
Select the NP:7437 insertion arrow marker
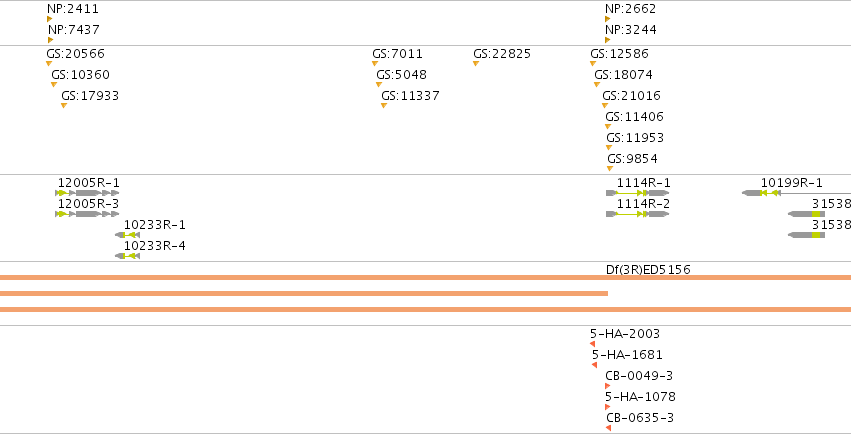pyautogui.click(x=50, y=40)
